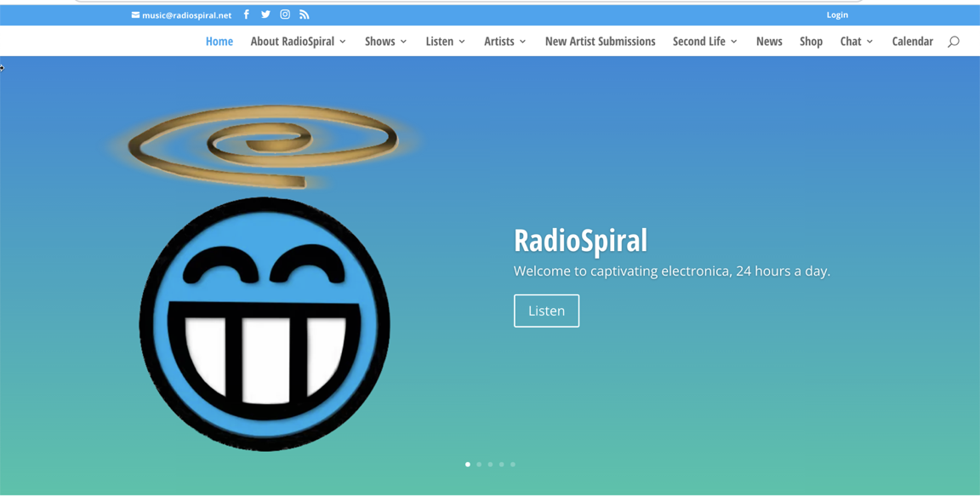
Task: Go to the Home menu item
Action: coord(219,41)
